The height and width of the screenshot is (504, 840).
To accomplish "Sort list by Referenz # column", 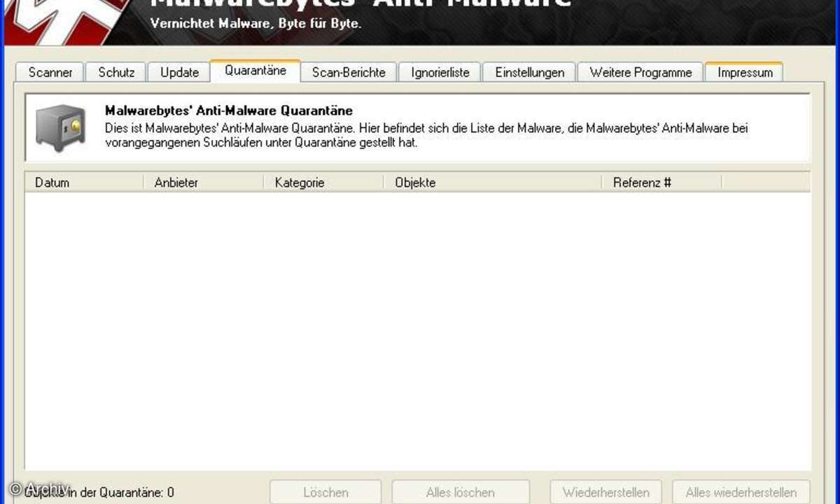I will [x=662, y=183].
